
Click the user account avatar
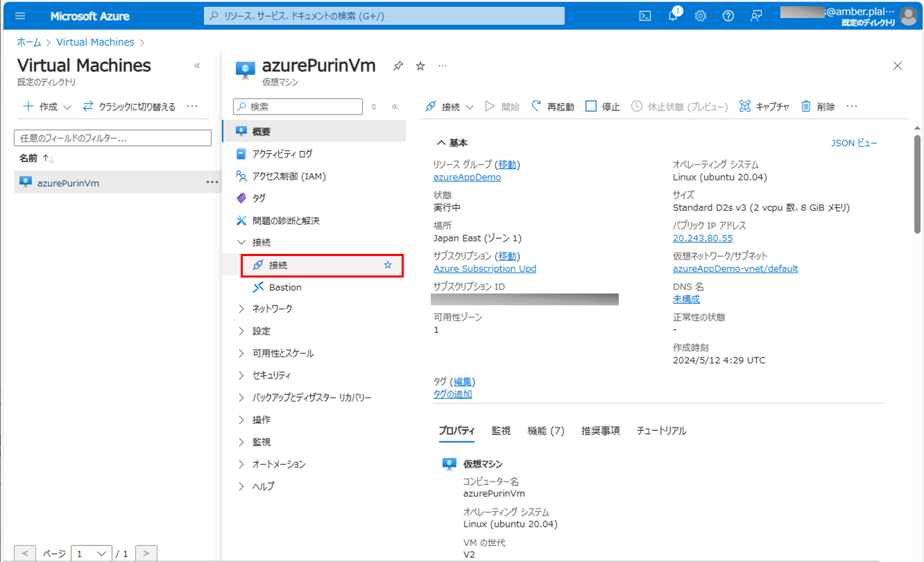907,16
